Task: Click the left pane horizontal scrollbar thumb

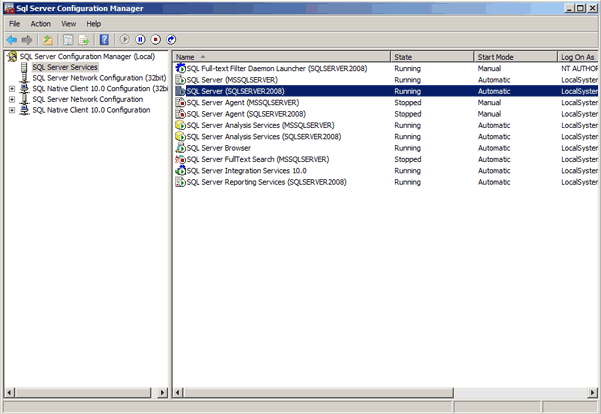Action: click(x=83, y=392)
